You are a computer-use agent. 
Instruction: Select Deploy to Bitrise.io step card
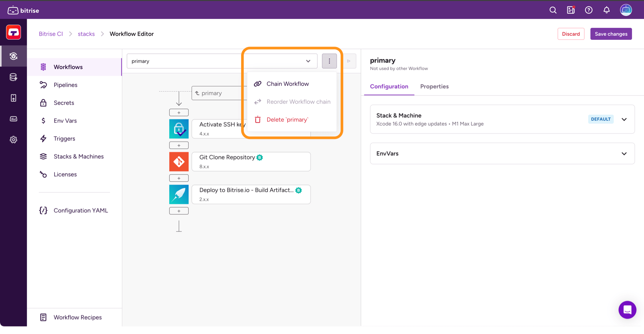click(251, 195)
